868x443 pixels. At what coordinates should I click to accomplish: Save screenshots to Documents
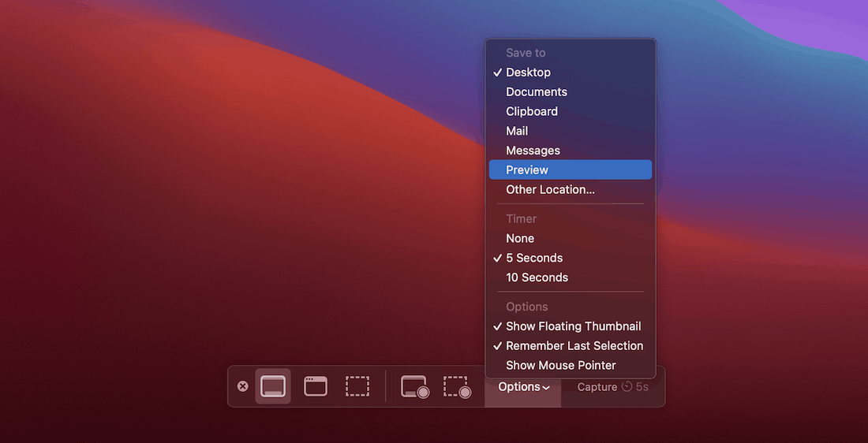point(537,92)
